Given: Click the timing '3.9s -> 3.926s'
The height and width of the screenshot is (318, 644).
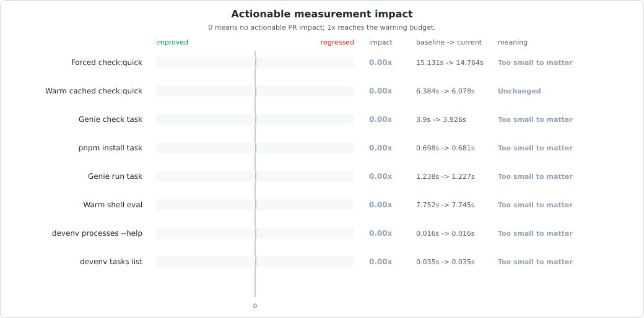Looking at the screenshot, I should click(441, 119).
